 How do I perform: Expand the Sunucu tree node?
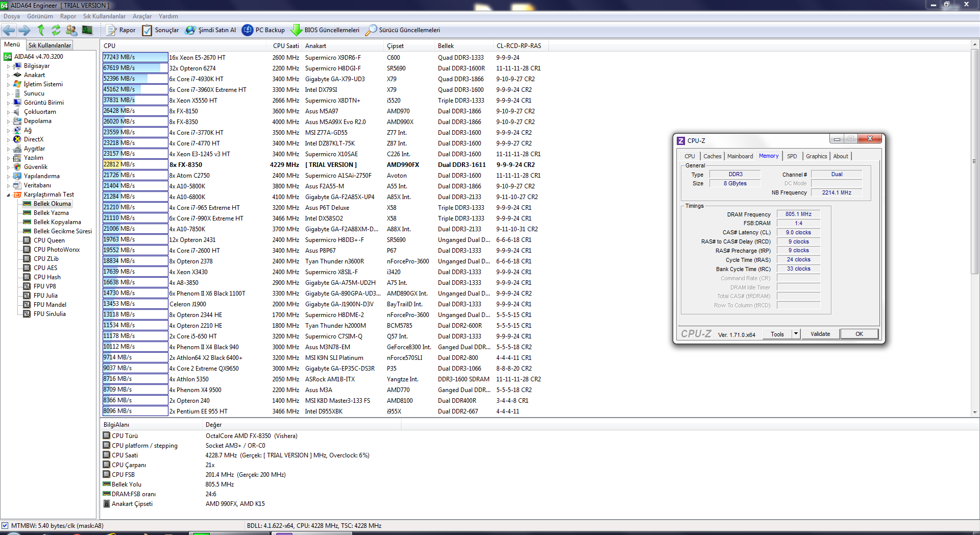[9, 94]
